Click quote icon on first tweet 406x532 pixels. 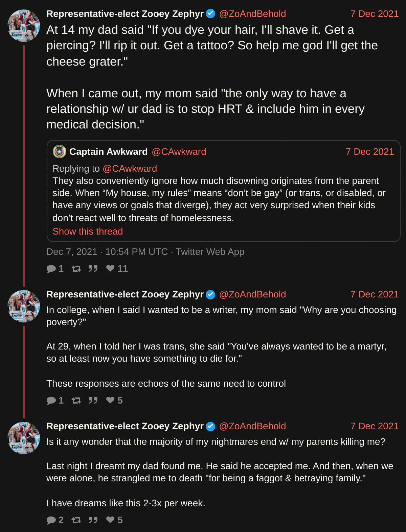(x=93, y=269)
